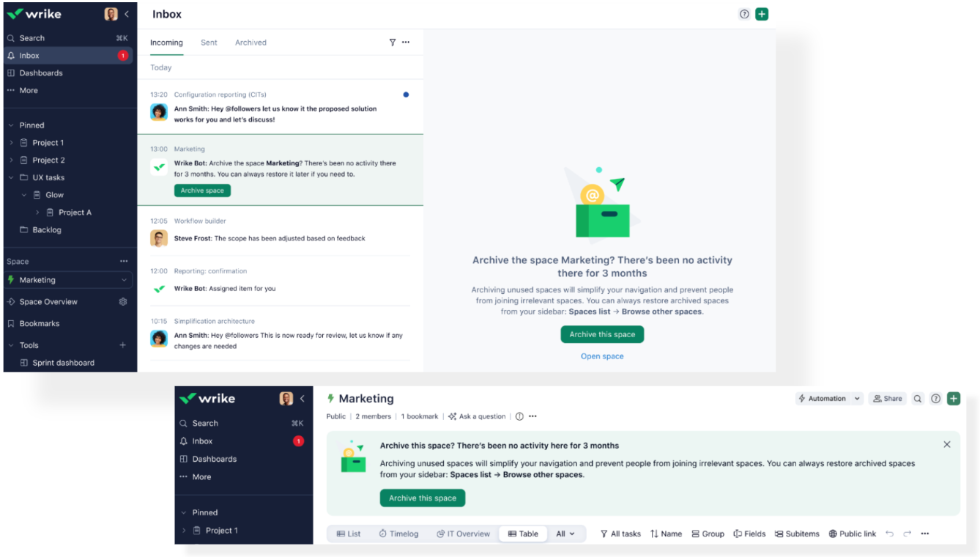
Task: Open the All tasks filter
Action: [620, 534]
